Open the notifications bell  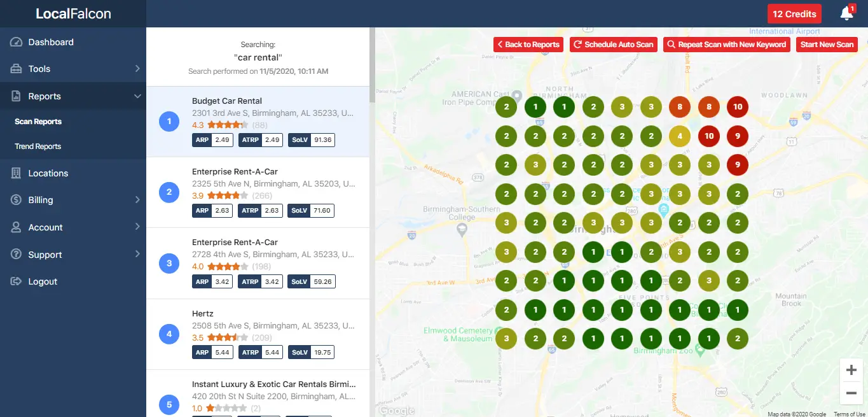coord(846,13)
